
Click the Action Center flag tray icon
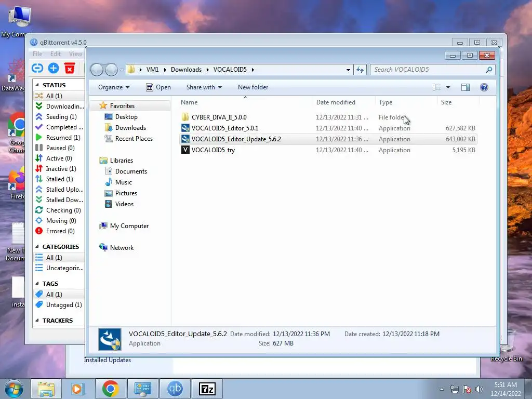[x=467, y=389]
